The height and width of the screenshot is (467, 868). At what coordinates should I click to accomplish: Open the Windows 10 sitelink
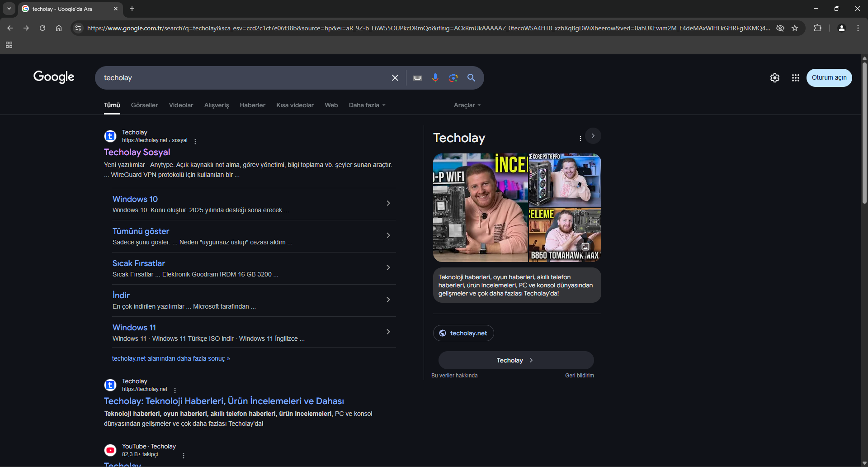[x=135, y=199]
